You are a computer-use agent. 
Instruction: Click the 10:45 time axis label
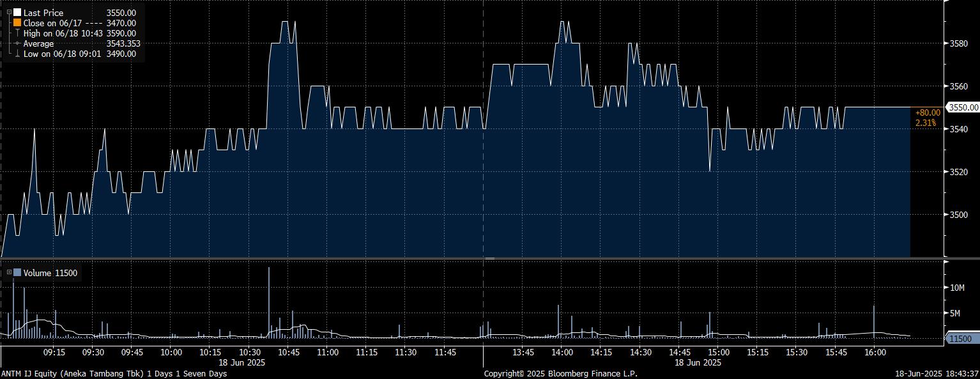point(288,352)
